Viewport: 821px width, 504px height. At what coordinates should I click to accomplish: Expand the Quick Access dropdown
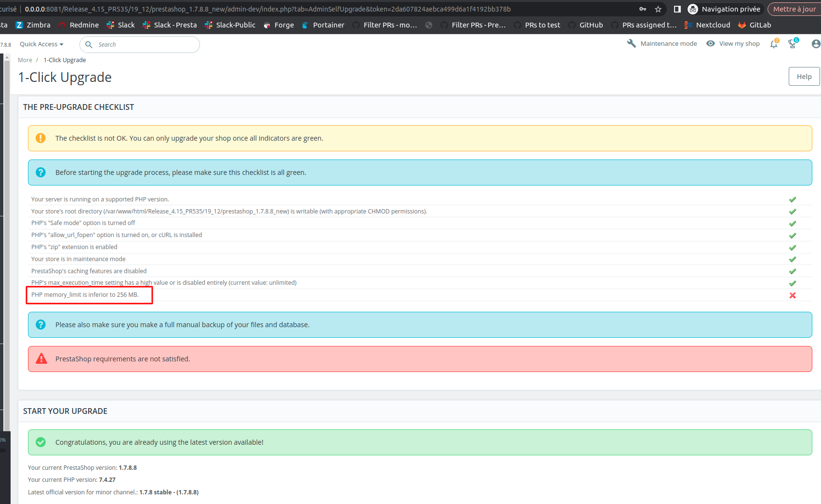tap(41, 44)
